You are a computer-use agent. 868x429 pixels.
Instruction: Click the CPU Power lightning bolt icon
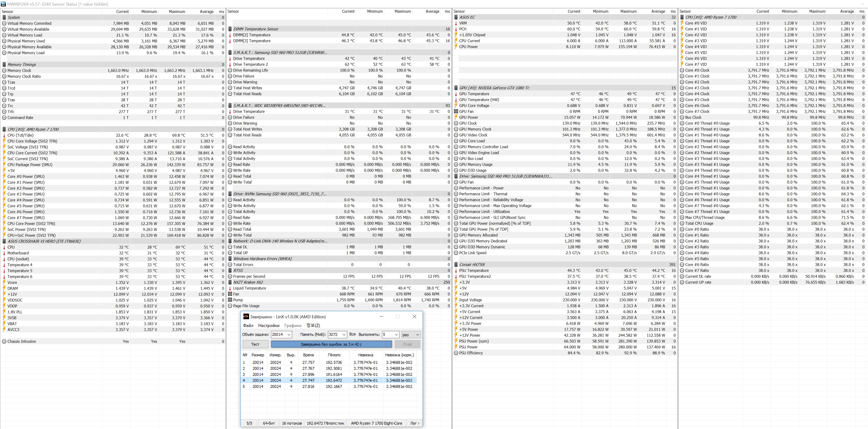[456, 47]
